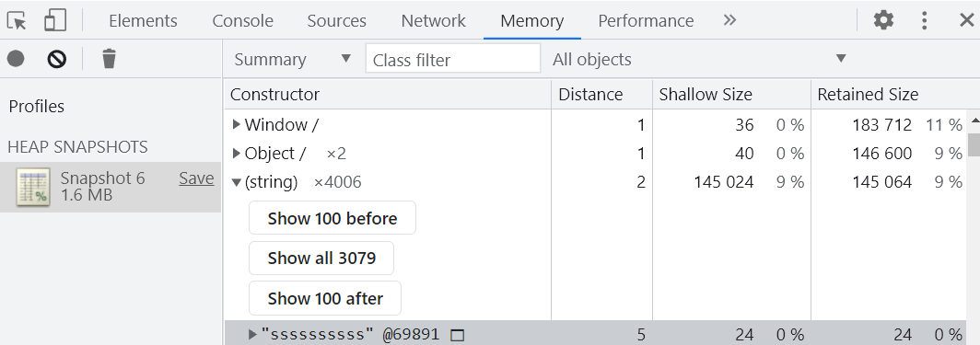This screenshot has width=980, height=345.
Task: Toggle the device toolbar icon
Action: [55, 20]
